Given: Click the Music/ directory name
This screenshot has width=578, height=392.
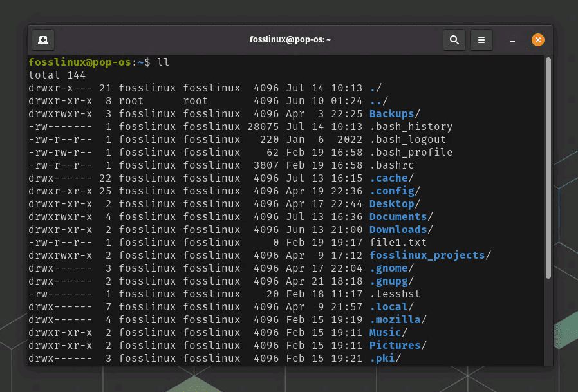Looking at the screenshot, I should point(389,332).
